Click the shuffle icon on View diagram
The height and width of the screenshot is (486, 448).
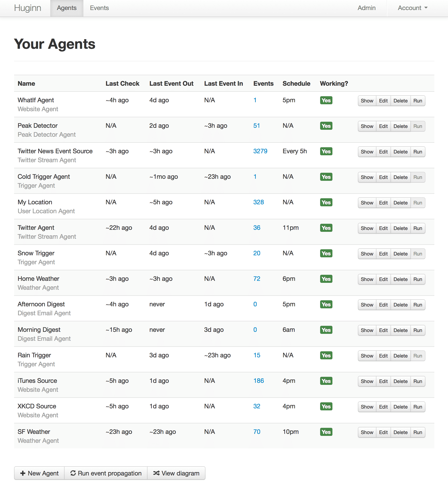pos(156,473)
